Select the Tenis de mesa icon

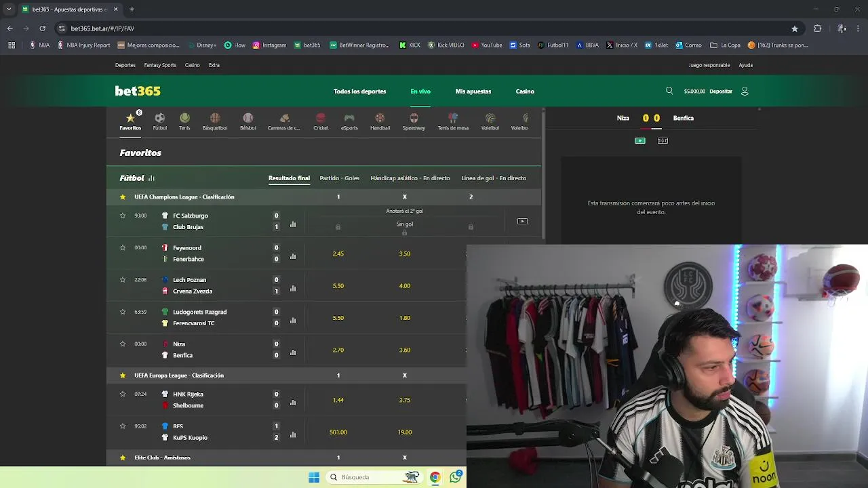tap(453, 122)
